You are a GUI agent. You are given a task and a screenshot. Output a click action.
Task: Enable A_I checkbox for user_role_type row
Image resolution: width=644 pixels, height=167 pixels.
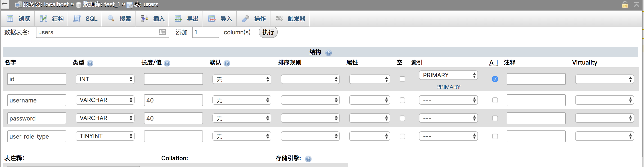495,136
